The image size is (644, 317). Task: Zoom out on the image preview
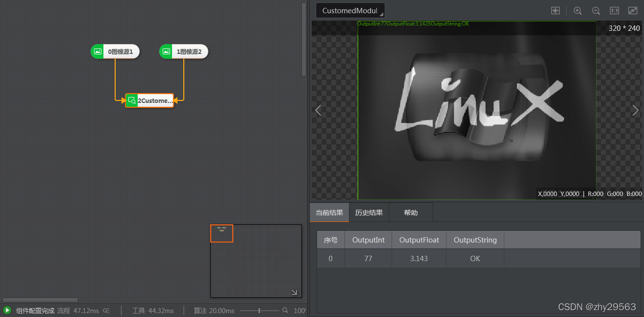point(596,10)
